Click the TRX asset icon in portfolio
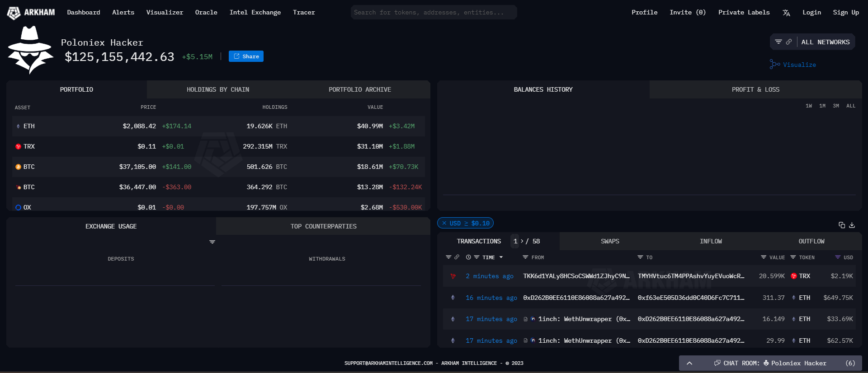Screen dimensions: 868x373 [x=18, y=146]
